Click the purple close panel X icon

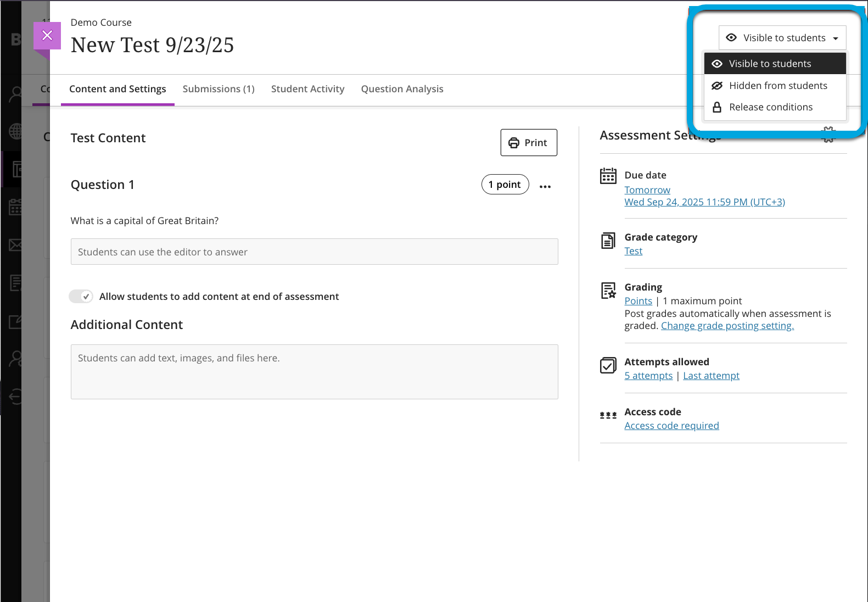(x=47, y=36)
